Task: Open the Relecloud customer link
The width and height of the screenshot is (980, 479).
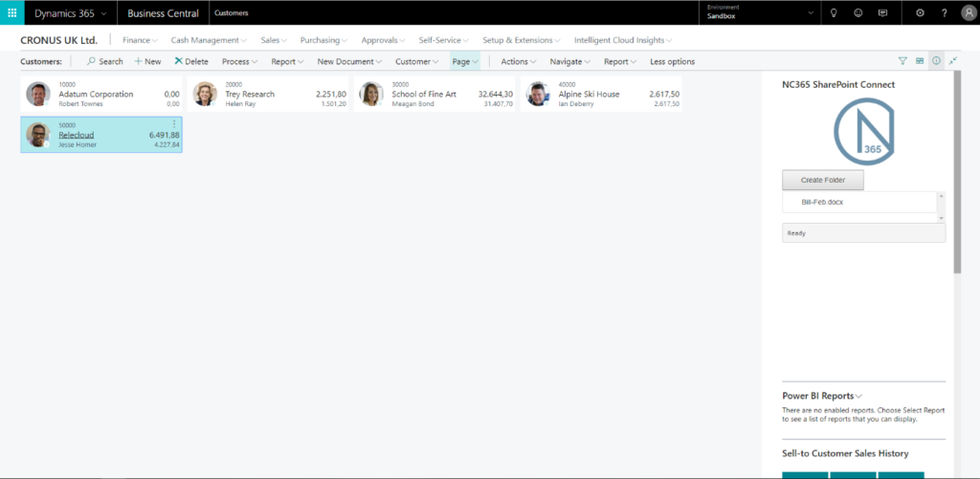Action: pos(77,135)
